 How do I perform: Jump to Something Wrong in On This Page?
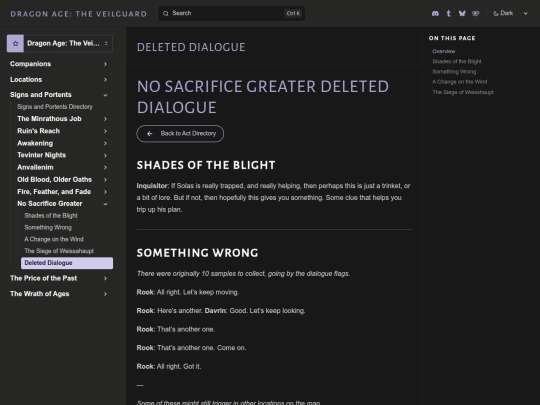454,72
